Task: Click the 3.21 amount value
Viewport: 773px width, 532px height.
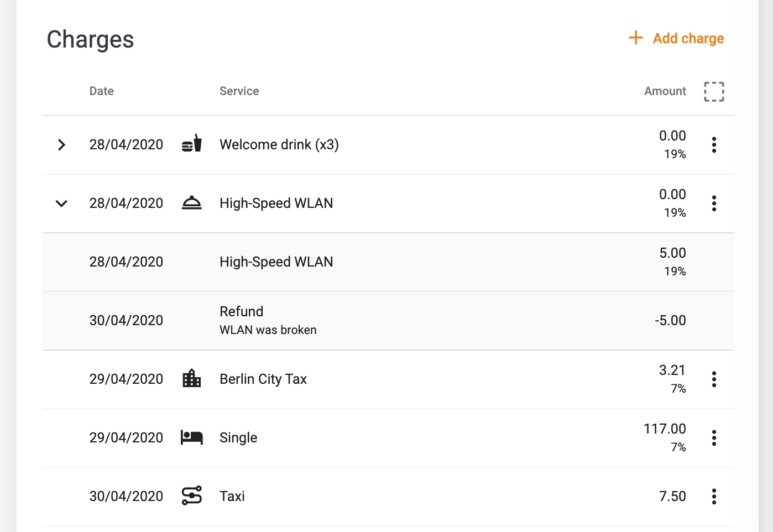Action: click(672, 370)
